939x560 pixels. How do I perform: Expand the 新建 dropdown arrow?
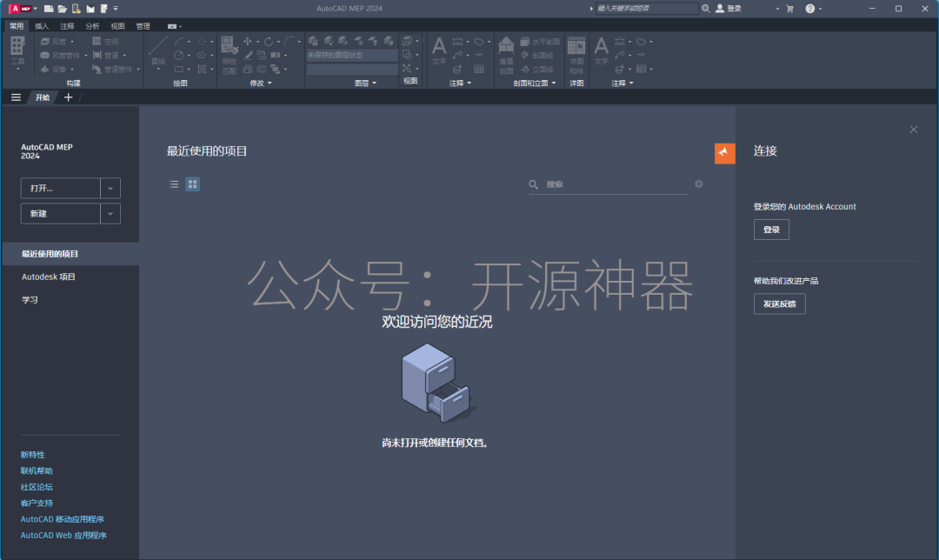(x=110, y=213)
